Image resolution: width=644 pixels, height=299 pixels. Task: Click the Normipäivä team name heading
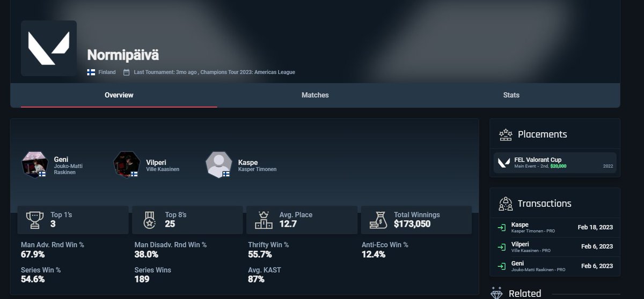(x=123, y=55)
